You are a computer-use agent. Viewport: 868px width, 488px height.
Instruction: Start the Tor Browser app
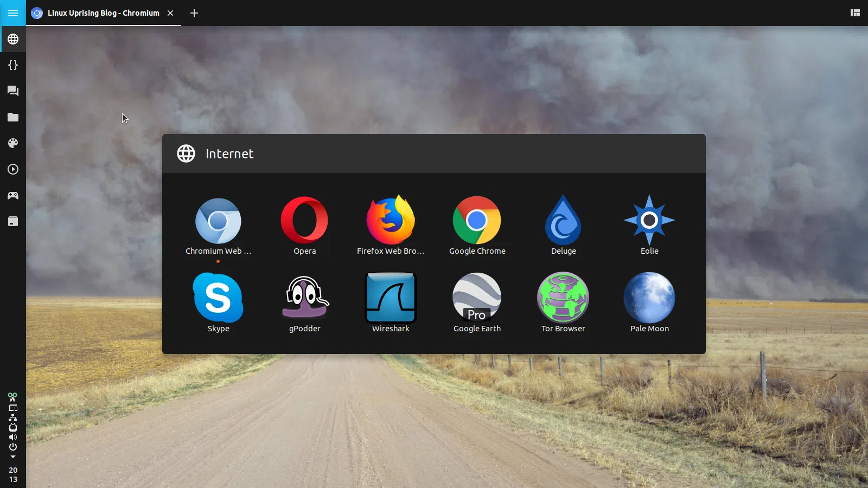pos(563,298)
